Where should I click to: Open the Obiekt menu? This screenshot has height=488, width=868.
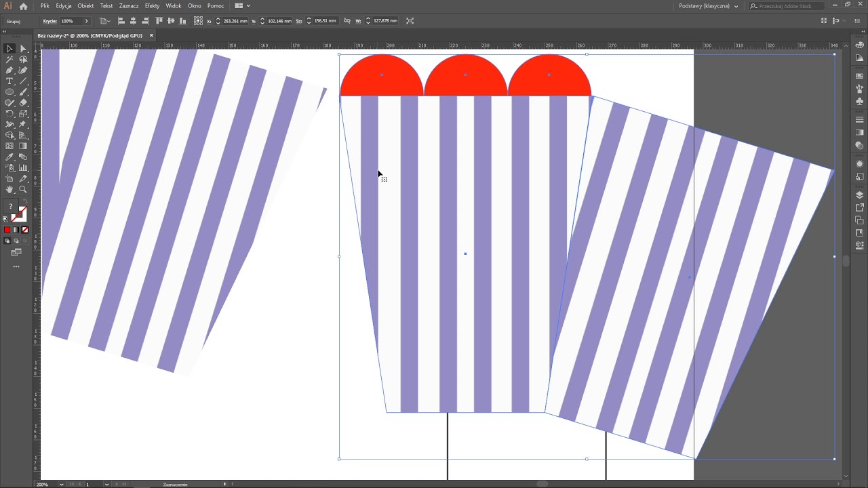[x=85, y=6]
